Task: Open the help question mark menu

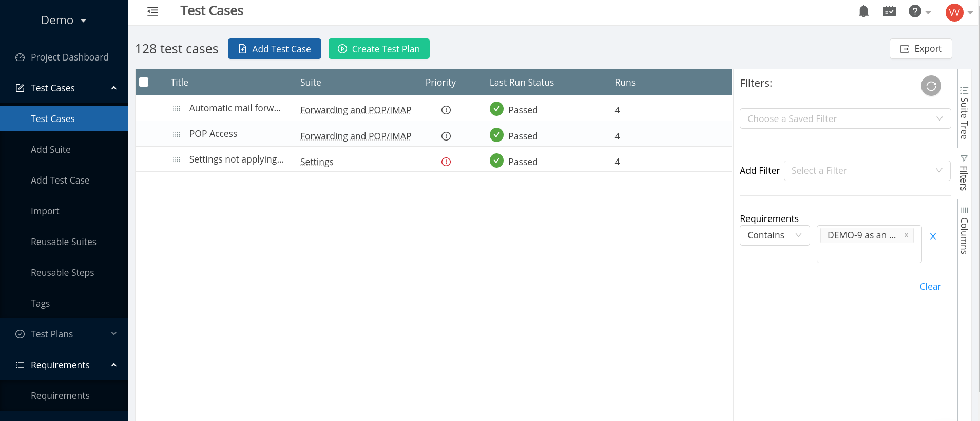Action: pyautogui.click(x=919, y=11)
